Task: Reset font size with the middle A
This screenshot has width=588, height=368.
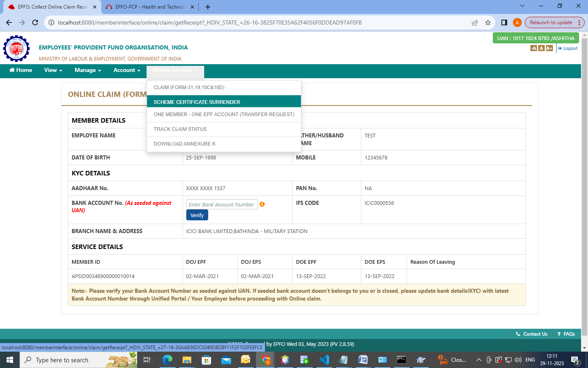Action: (541, 48)
